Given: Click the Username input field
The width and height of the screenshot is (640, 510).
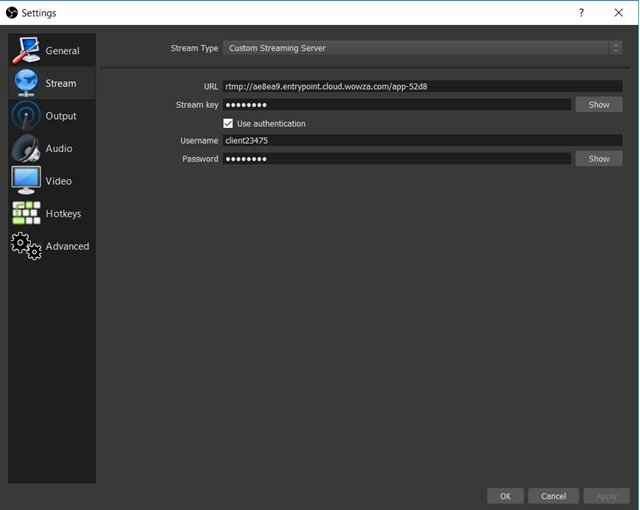Looking at the screenshot, I should click(422, 140).
